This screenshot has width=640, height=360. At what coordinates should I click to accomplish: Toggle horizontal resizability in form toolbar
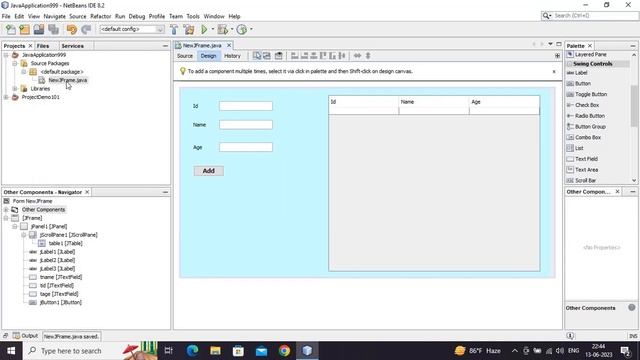[357, 56]
